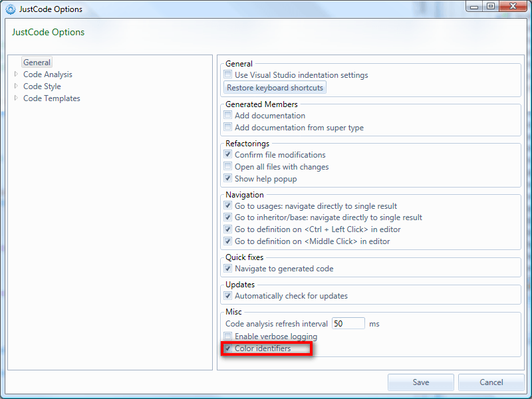532x399 pixels.
Task: Click Restore keyboard shortcuts button
Action: click(275, 88)
